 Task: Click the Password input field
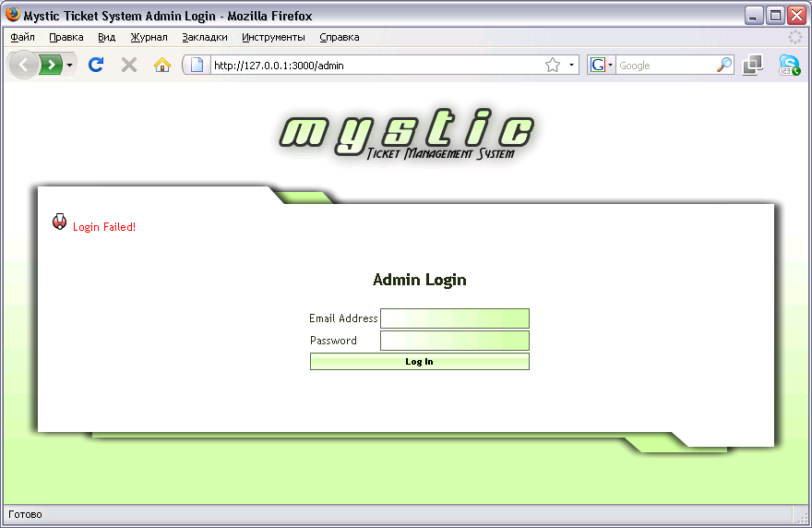tap(455, 341)
